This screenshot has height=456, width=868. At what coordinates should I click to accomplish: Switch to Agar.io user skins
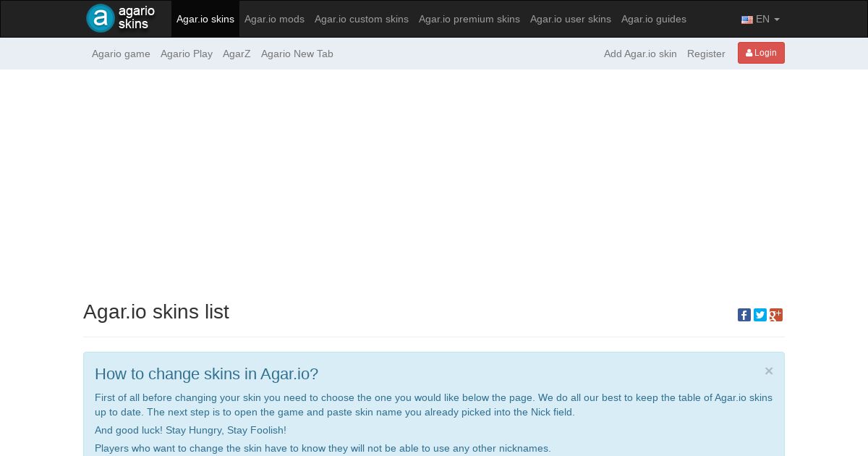pyautogui.click(x=571, y=19)
